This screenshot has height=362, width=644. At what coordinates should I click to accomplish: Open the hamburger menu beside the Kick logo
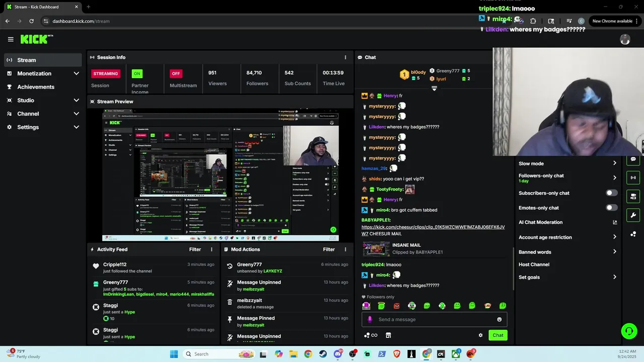click(11, 39)
